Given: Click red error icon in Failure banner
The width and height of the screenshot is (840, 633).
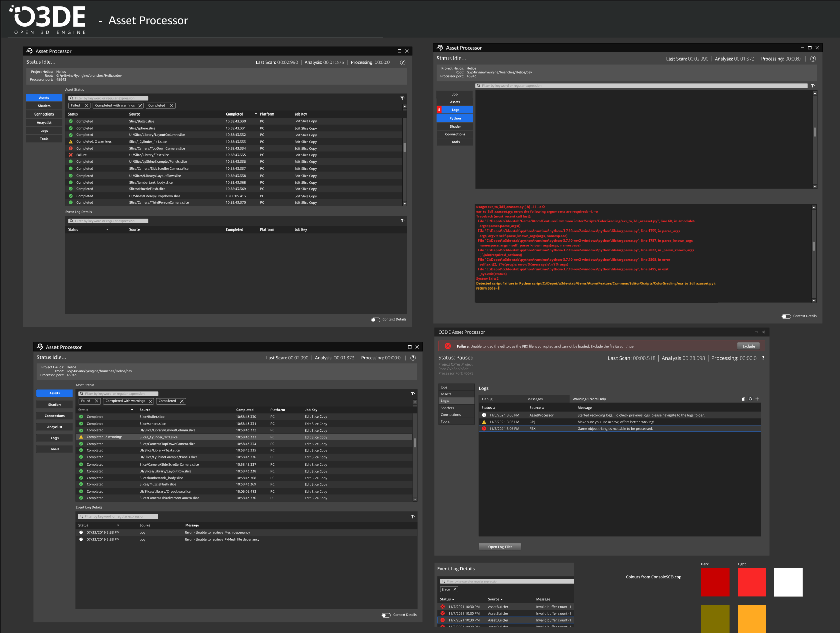Looking at the screenshot, I should click(447, 346).
